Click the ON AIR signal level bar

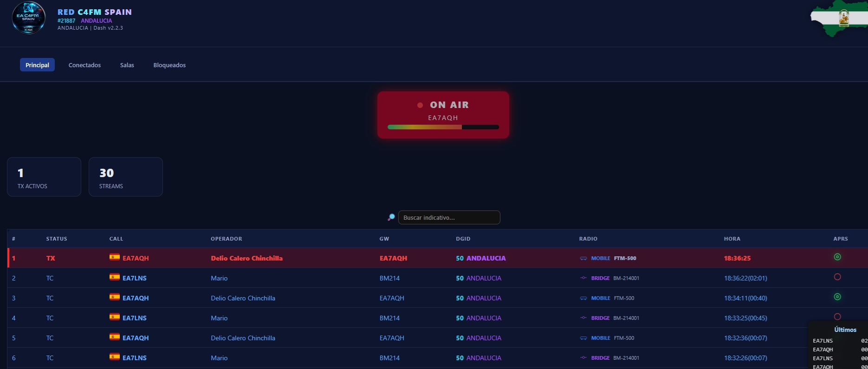click(443, 127)
